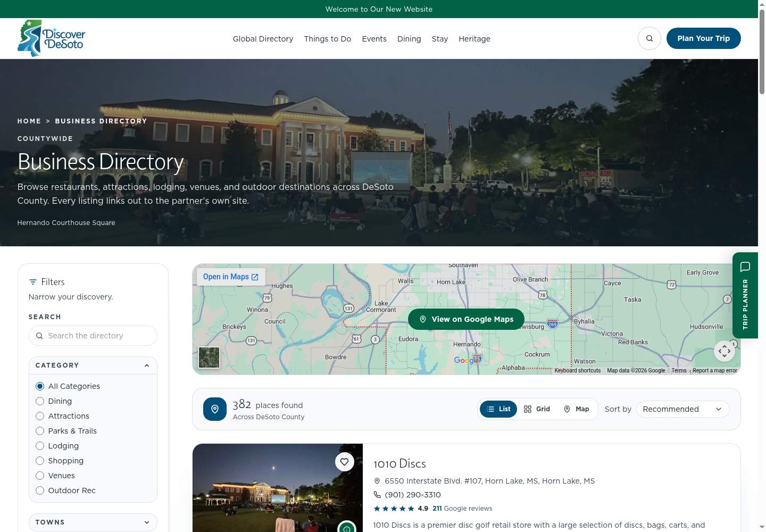This screenshot has width=766, height=532.
Task: Open the Sort by Recommended dropdown
Action: click(x=683, y=409)
